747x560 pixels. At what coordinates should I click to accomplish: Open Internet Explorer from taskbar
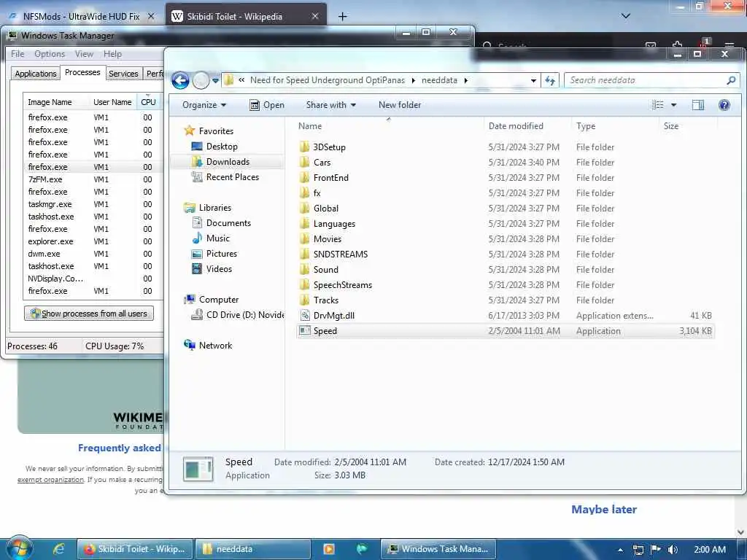point(59,549)
